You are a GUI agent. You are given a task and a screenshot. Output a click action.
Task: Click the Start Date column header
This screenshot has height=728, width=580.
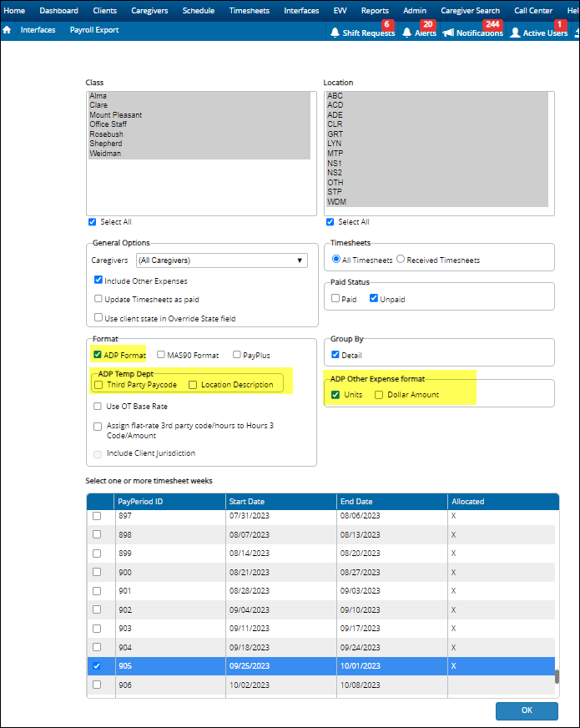(280, 502)
